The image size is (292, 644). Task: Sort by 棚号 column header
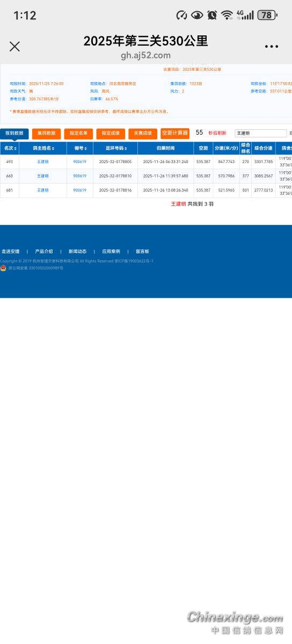click(x=79, y=148)
